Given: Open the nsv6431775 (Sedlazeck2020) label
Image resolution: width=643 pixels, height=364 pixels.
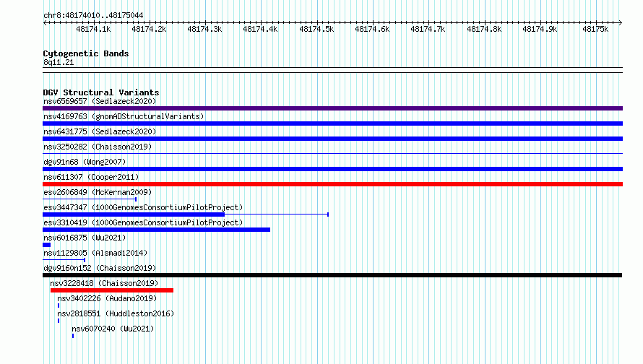Looking at the screenshot, I should (x=100, y=131).
